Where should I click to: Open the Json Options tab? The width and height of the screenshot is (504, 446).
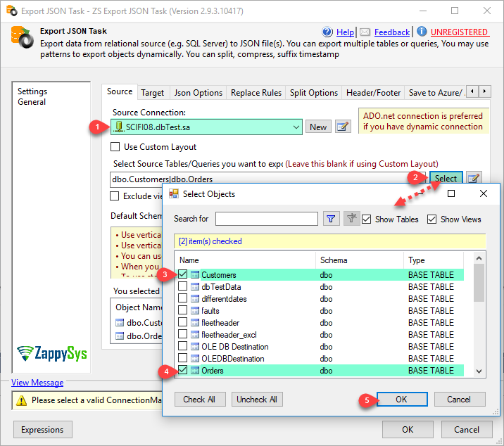(199, 93)
